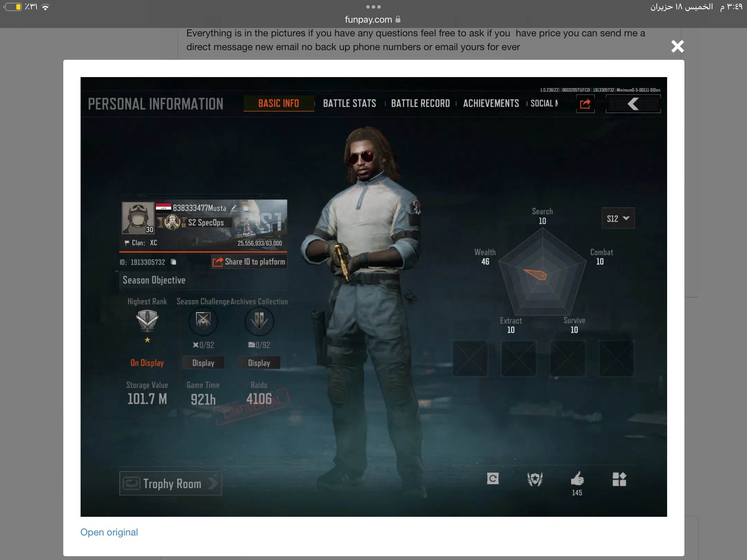This screenshot has width=747, height=560.
Task: Click the refresh icon in the bottom bar
Action: [x=493, y=479]
